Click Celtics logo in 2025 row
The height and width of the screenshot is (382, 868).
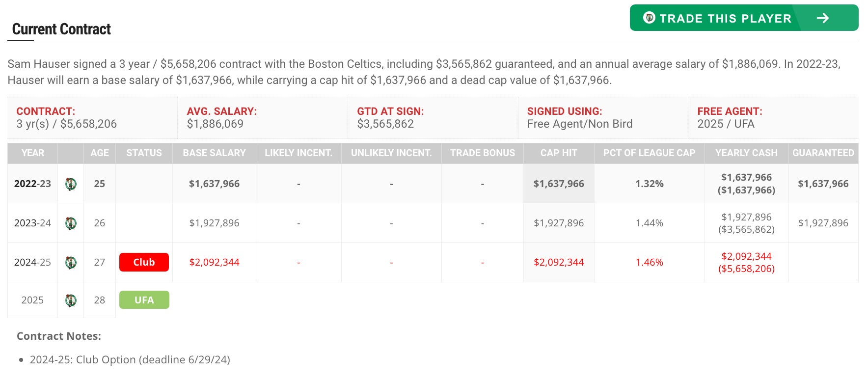71,300
